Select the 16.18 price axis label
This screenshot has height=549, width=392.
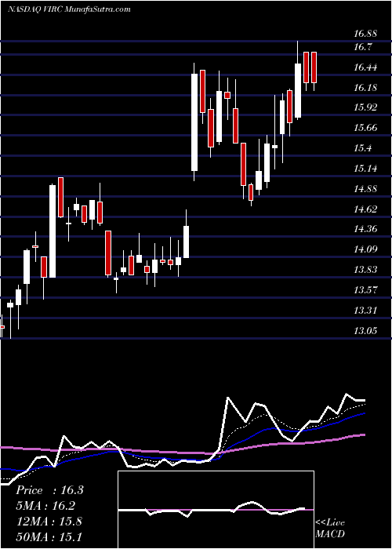365,88
